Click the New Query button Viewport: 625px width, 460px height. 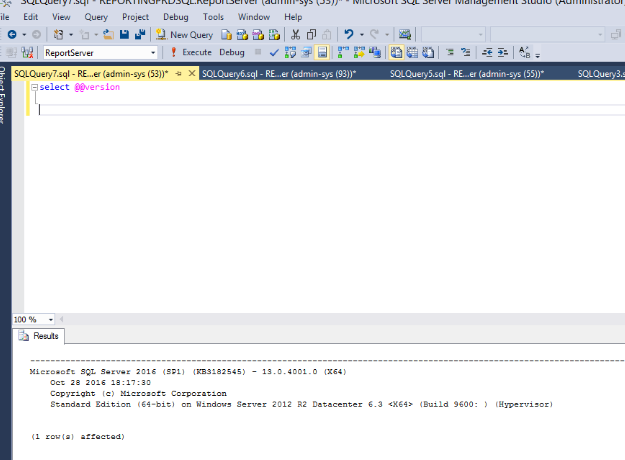(x=185, y=35)
